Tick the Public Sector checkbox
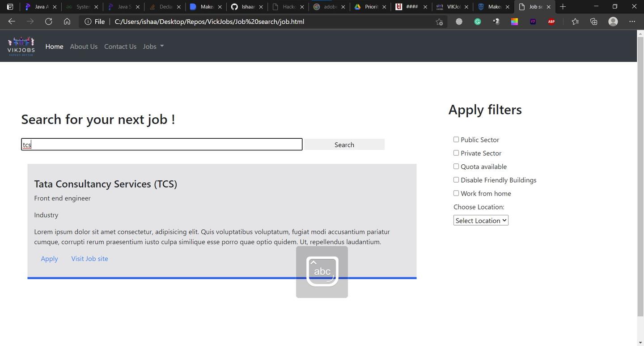This screenshot has width=644, height=346. (456, 140)
